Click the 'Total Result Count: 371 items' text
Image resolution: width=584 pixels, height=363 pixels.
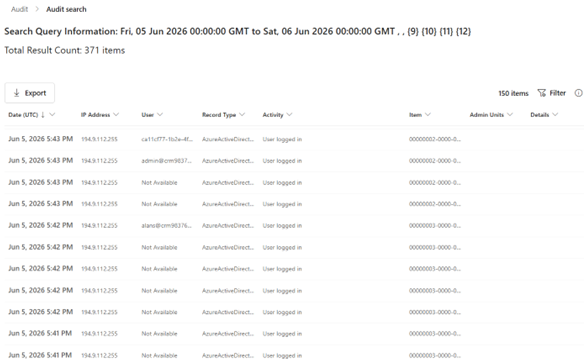64,50
